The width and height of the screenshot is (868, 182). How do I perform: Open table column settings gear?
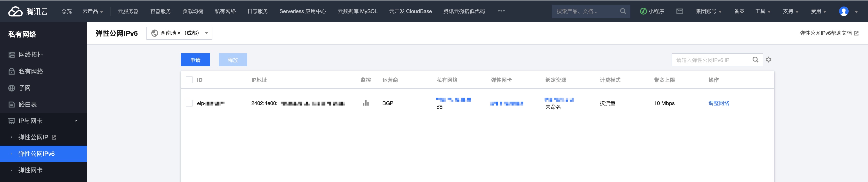coord(769,60)
